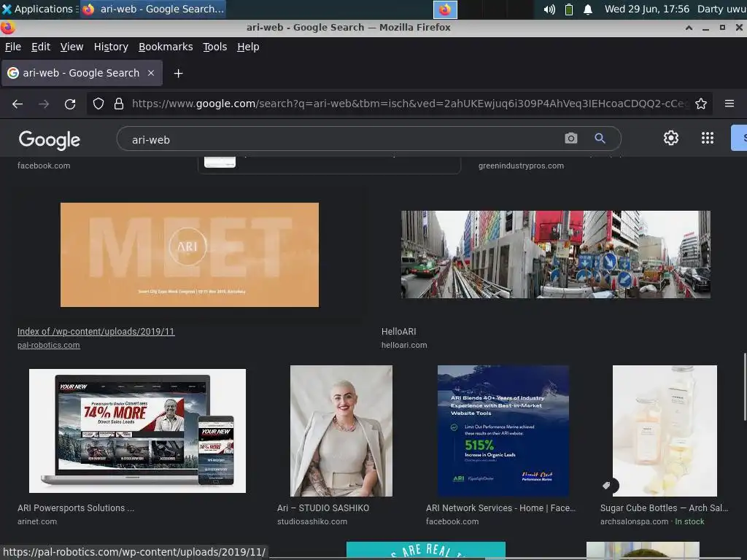Visit archsalonspa.com source link

(x=634, y=521)
